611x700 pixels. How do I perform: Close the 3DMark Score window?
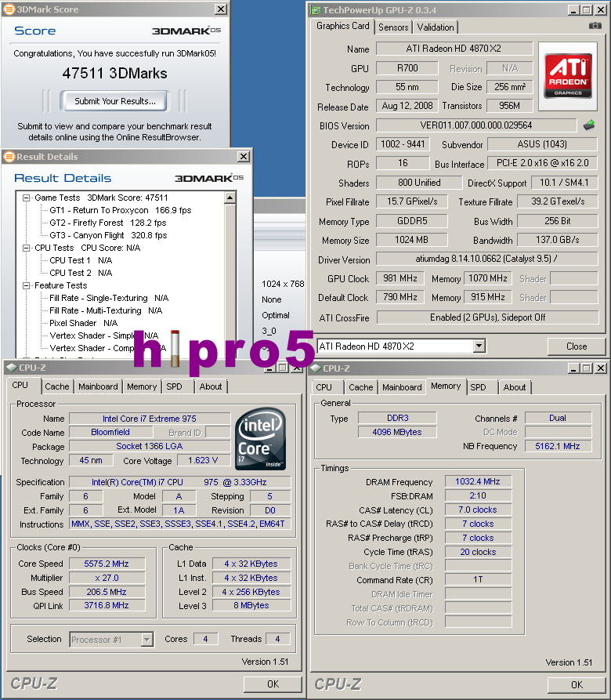221,9
